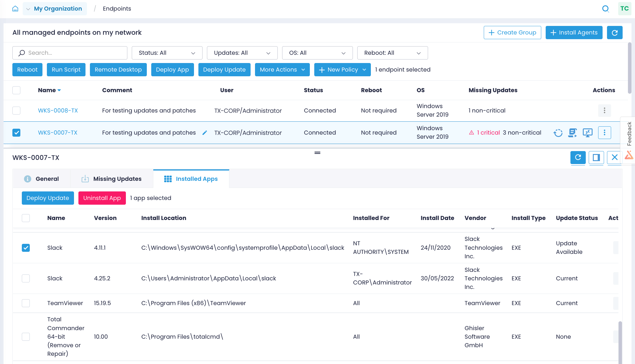Click the orange icon below the Feedback tab
Screen dimensions: 635x364
tap(629, 155)
